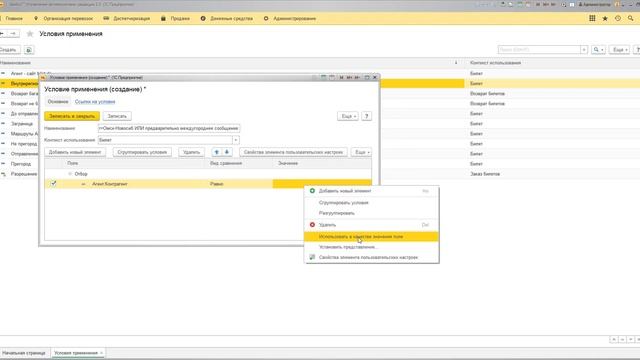Screen dimensions: 640x360
Task: Add Условия применения page to favorites star
Action: pyautogui.click(x=30, y=34)
